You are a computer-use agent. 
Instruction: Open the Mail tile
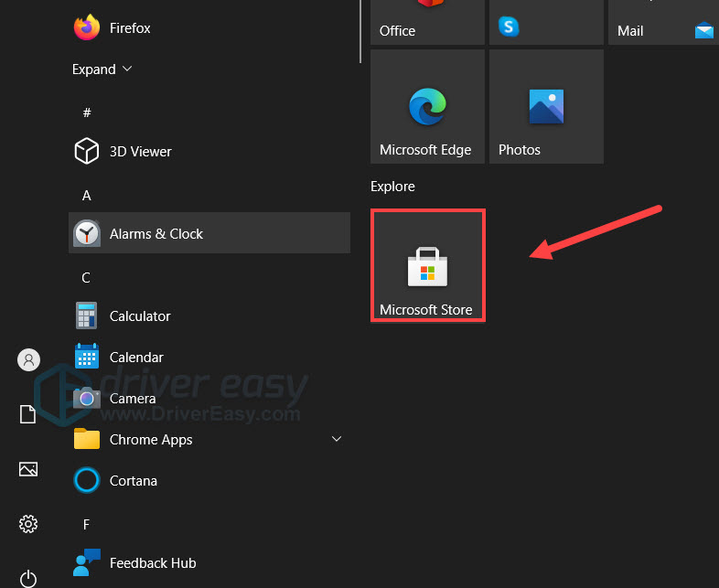coord(662,22)
